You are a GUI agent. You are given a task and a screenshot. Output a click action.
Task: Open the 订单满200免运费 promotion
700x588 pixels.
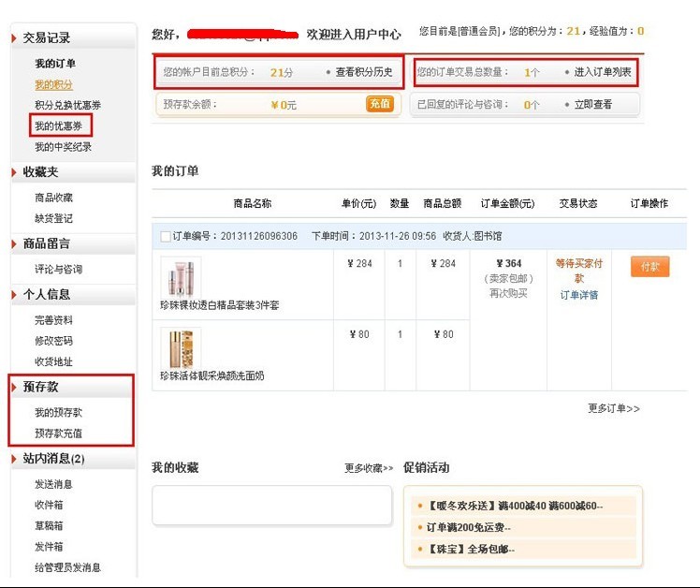tap(468, 527)
